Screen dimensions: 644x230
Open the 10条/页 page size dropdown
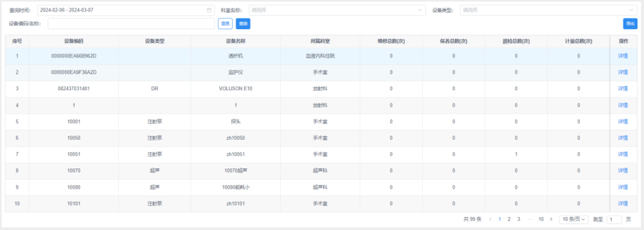click(x=574, y=219)
